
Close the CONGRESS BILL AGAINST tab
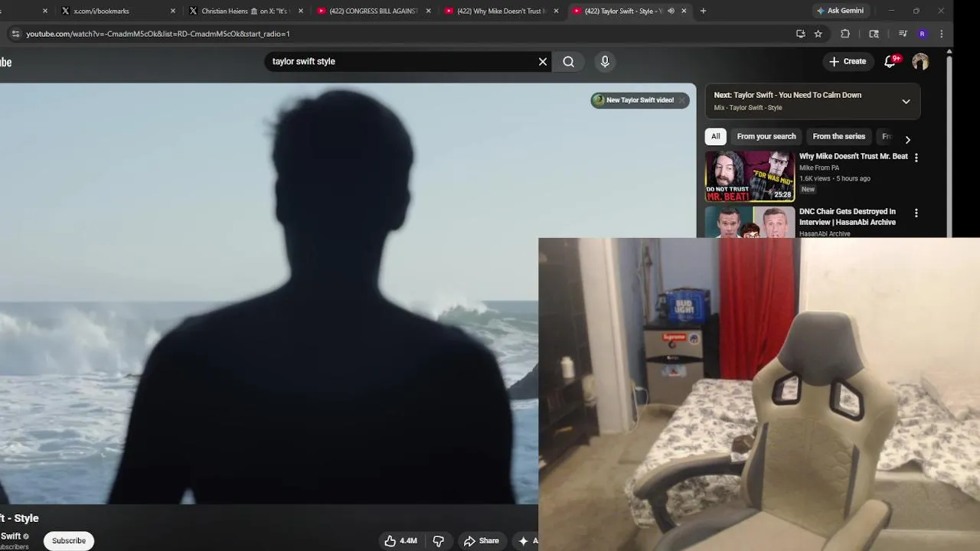tap(428, 11)
